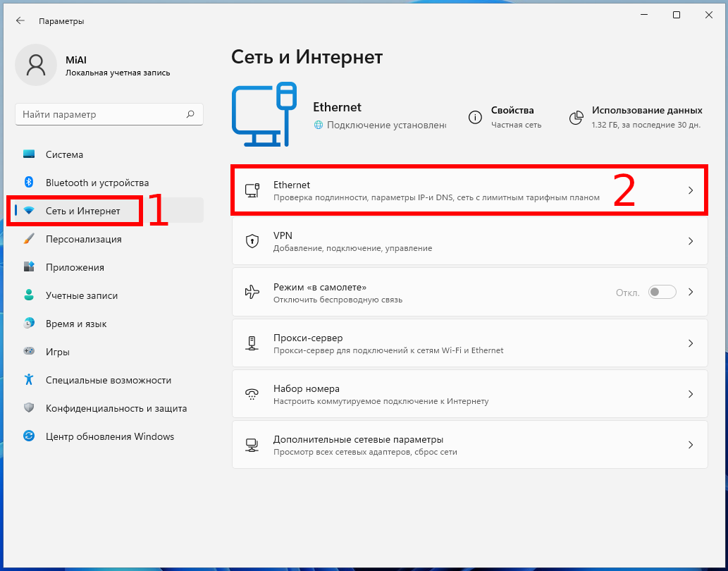The width and height of the screenshot is (728, 571).
Task: Click the Приложения apps icon
Action: (29, 267)
